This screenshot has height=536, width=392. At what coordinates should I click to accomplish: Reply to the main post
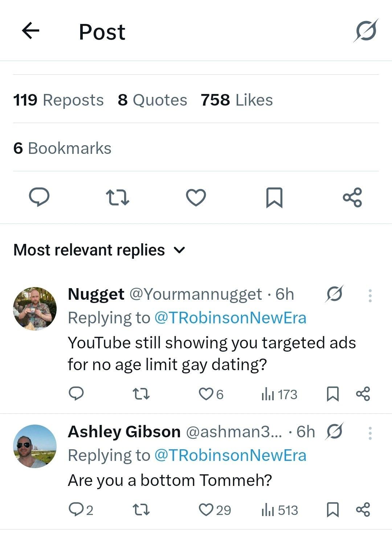(x=39, y=197)
